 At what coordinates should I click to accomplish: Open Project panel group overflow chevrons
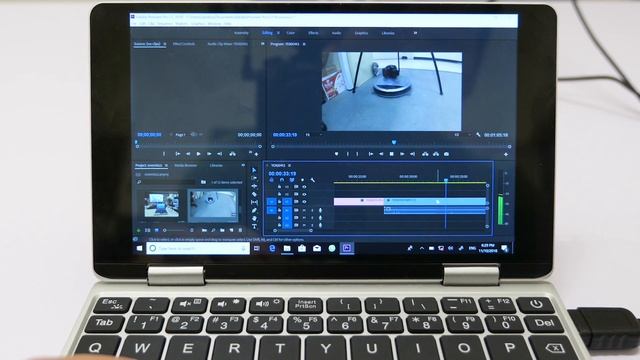(243, 165)
